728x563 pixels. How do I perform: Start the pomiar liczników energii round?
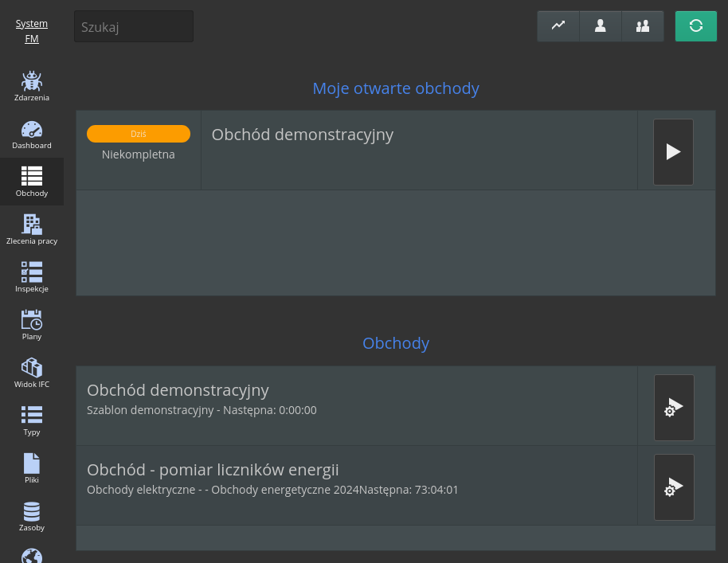click(x=674, y=487)
